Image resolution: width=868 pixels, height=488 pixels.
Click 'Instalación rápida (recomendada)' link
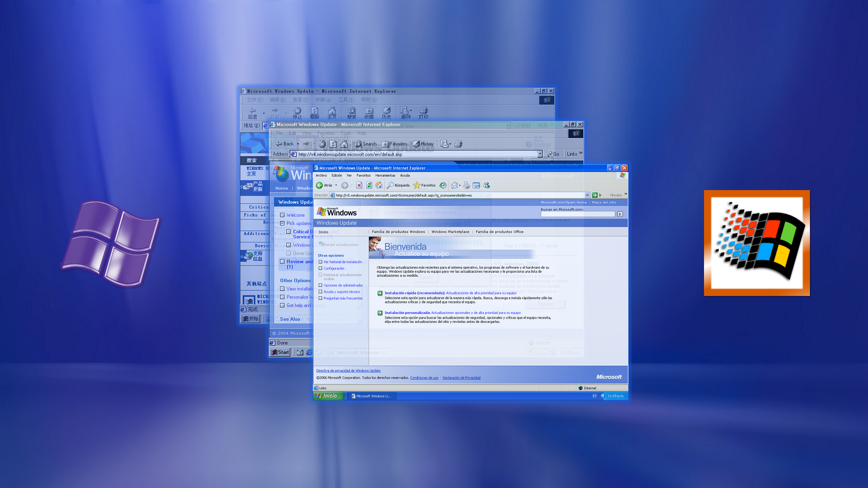tap(415, 293)
